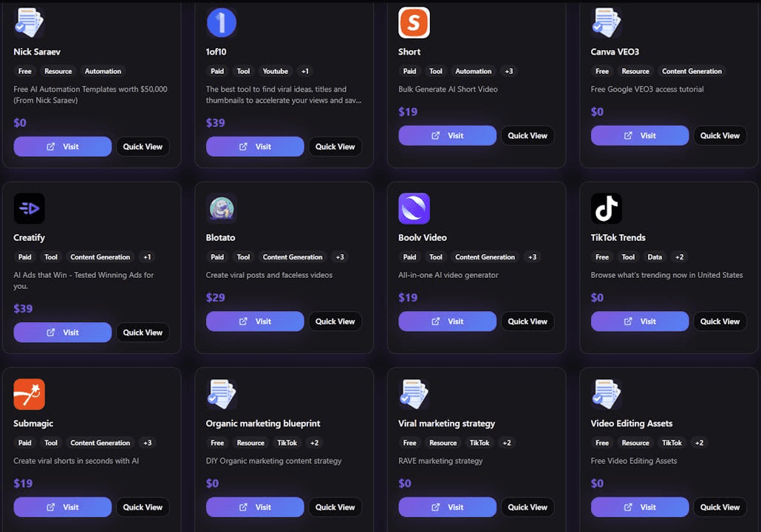Show hidden +1 tag on Creatify card
This screenshot has width=761, height=532.
(x=147, y=257)
